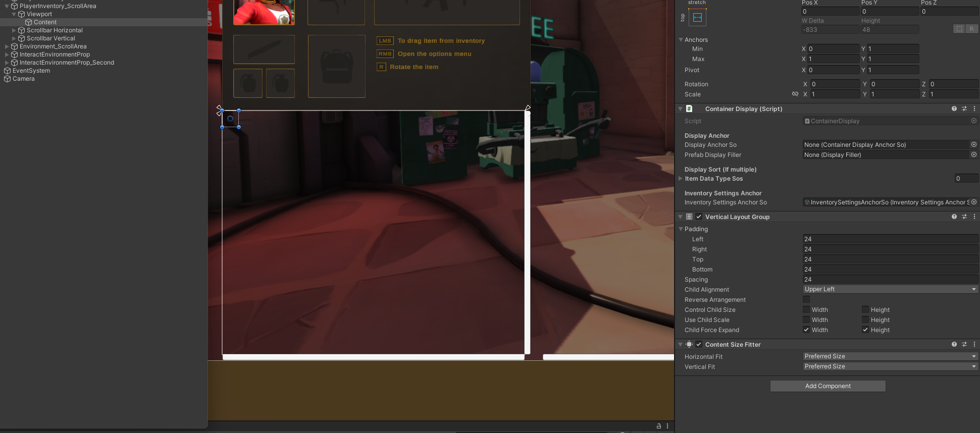Open the Child Alignment dropdown
Screen dimensions: 980x433
890,289
